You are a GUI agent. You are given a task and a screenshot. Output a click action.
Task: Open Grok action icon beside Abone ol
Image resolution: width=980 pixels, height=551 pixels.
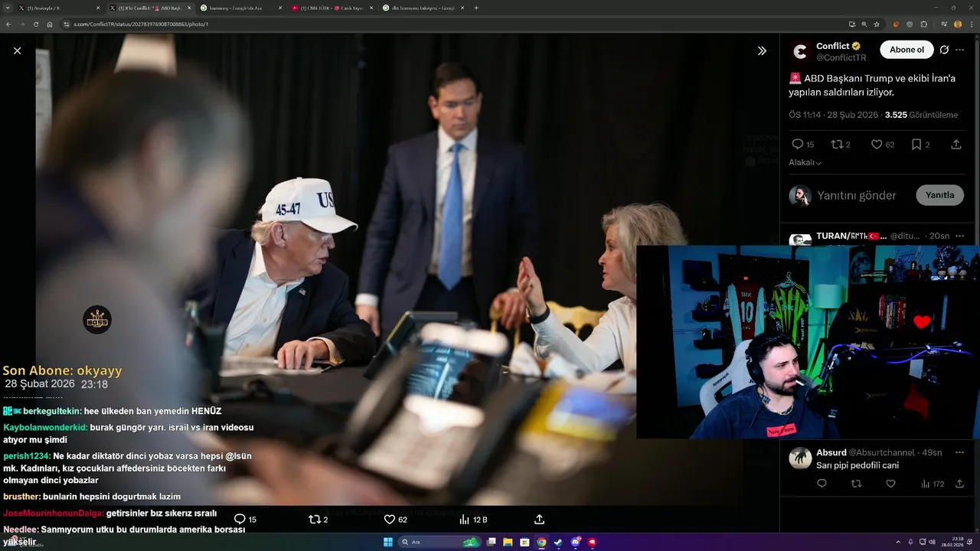click(x=944, y=50)
